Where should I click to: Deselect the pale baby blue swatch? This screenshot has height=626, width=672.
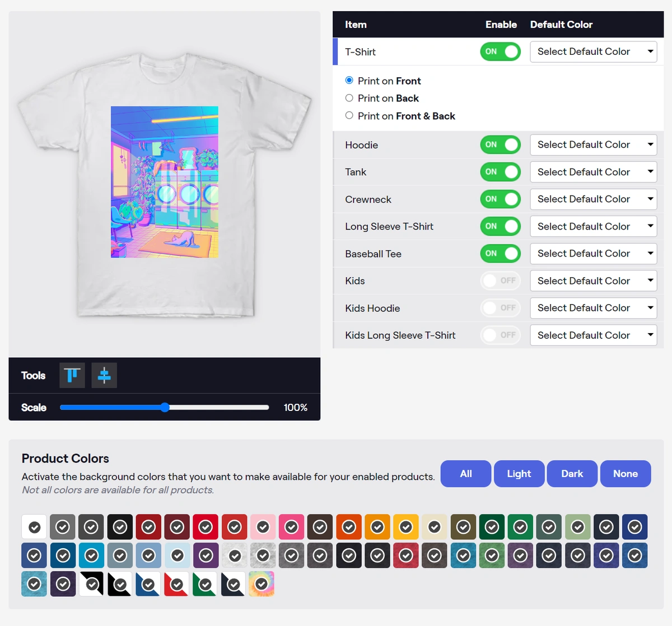point(178,555)
